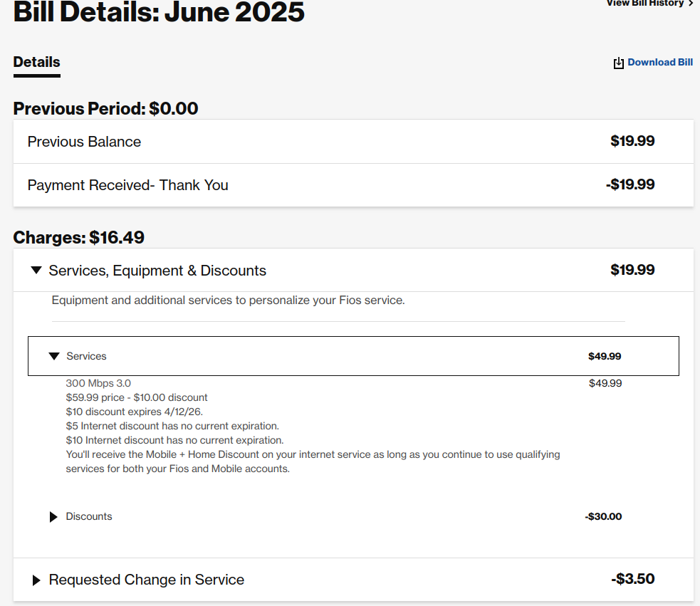The image size is (700, 606).
Task: Click the Mobile + Home Discount note
Action: tap(313, 461)
